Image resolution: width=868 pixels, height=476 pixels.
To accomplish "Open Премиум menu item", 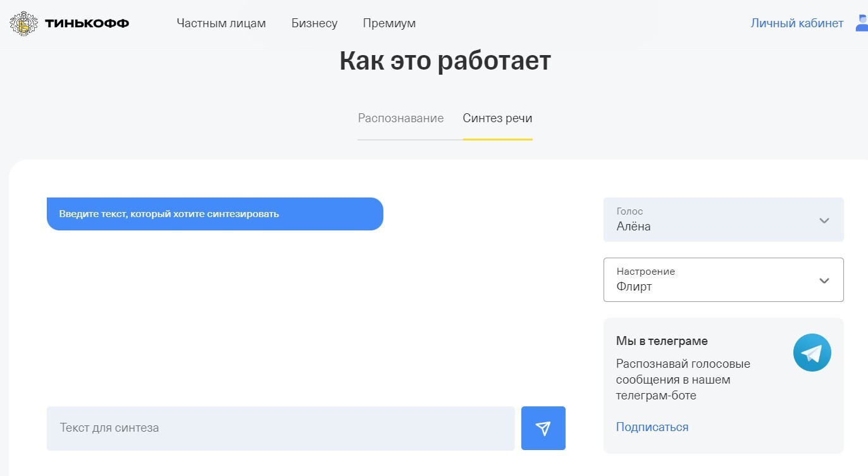I will (389, 23).
